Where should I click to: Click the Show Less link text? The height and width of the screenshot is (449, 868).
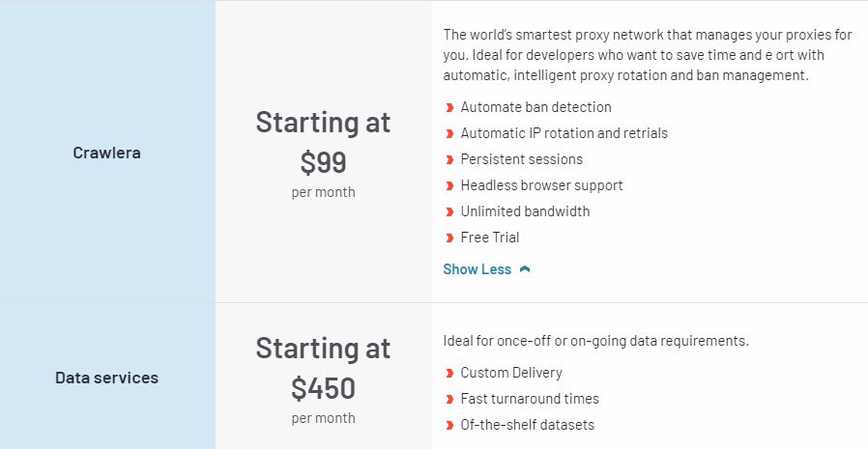(477, 269)
